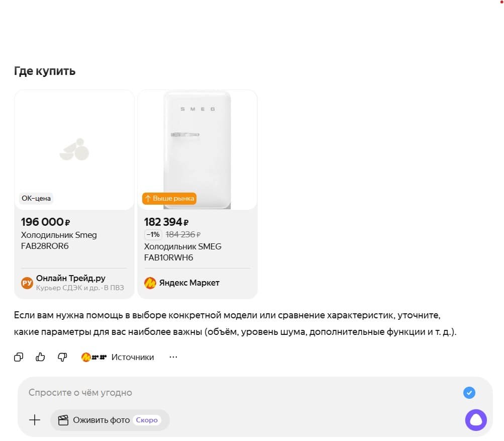Open the three-dot more options menu
This screenshot has width=504, height=441.
[173, 357]
